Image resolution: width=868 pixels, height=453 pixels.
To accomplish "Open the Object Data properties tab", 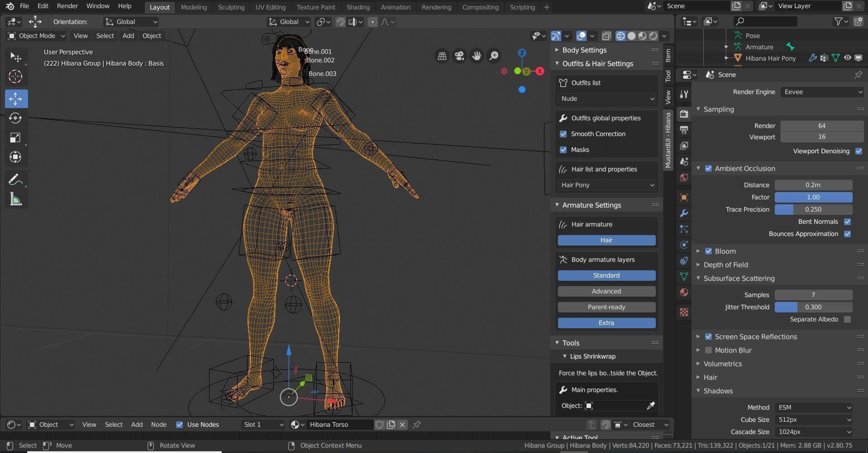I will point(684,276).
